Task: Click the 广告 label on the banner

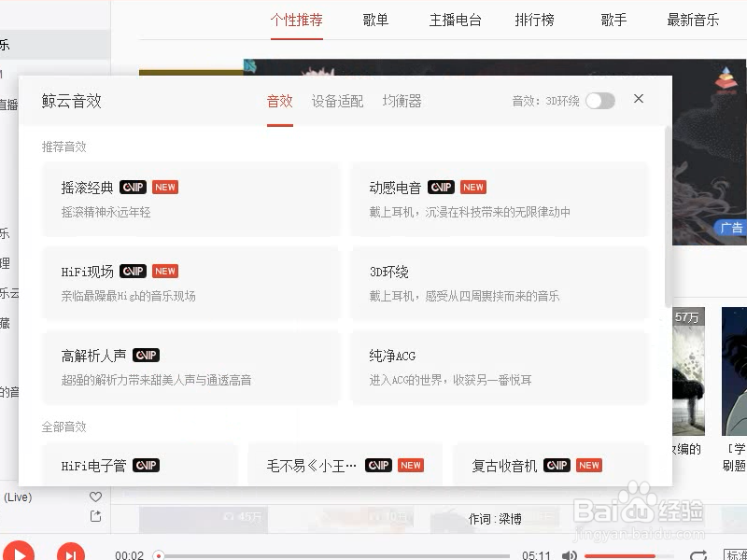Action: (x=730, y=228)
